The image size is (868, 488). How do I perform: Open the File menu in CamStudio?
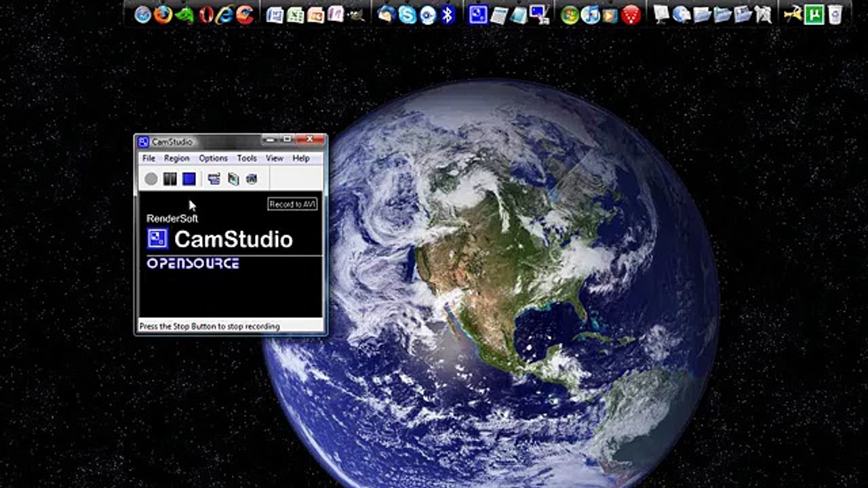[x=149, y=158]
